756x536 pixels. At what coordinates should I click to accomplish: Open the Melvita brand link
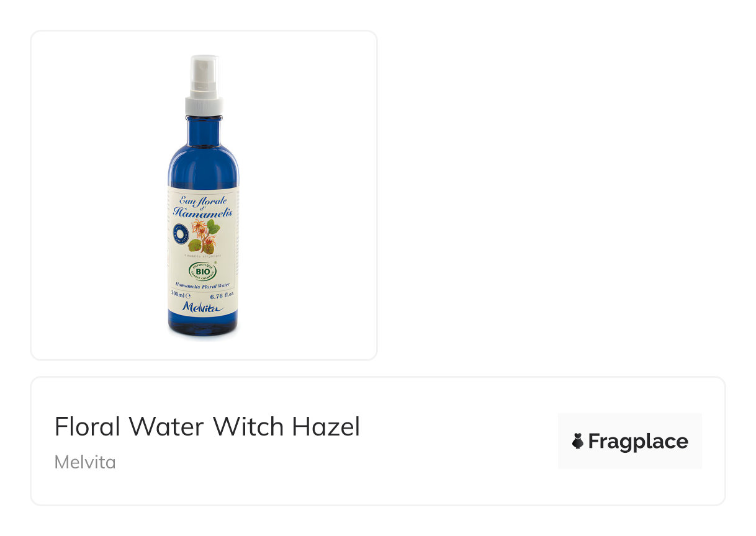[85, 462]
